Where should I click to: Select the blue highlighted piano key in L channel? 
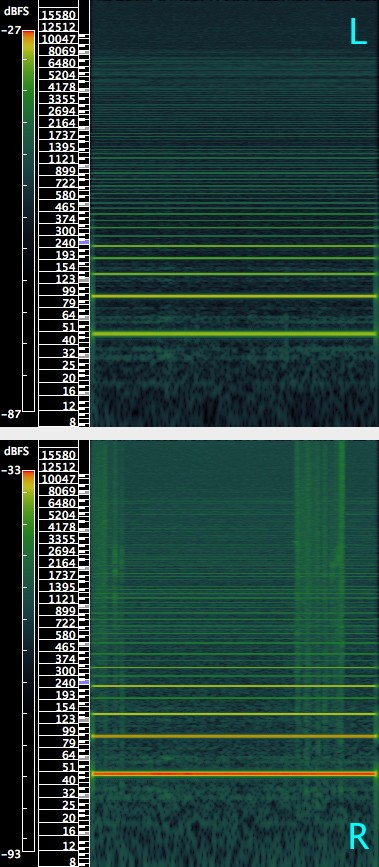coord(84,242)
